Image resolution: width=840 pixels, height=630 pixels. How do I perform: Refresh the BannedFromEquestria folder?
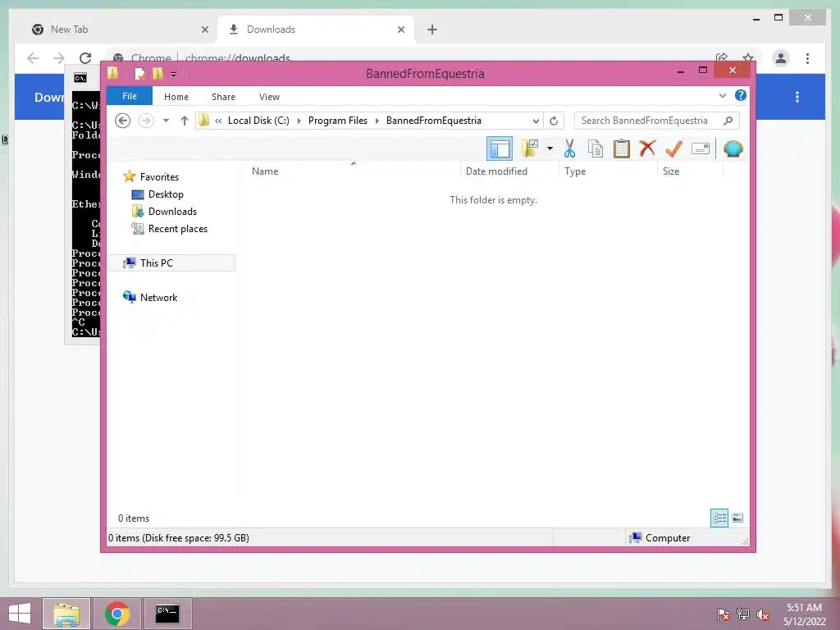point(554,121)
